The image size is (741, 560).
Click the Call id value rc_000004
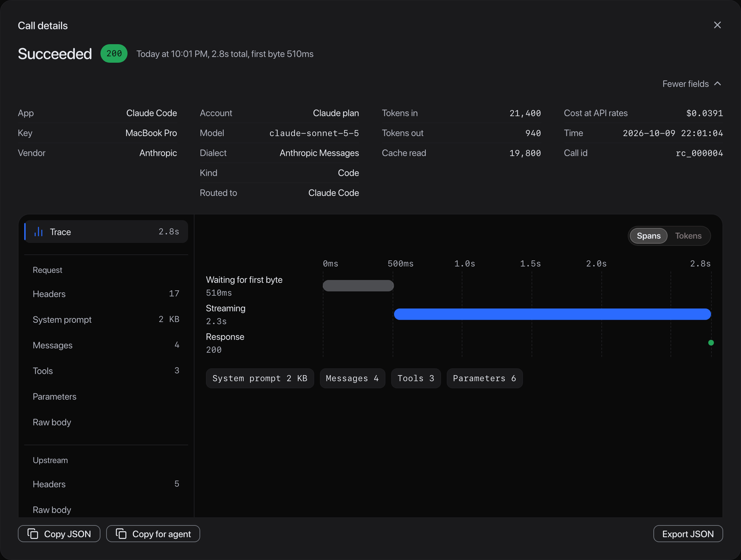click(699, 153)
